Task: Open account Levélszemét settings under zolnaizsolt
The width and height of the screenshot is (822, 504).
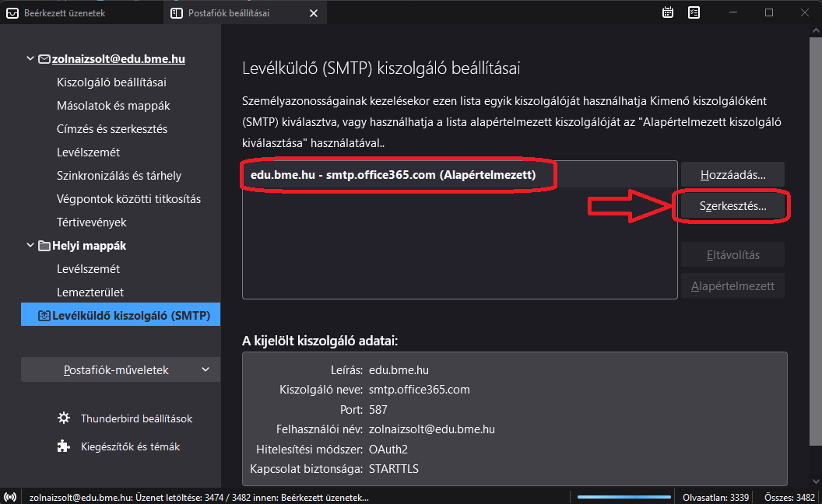Action: click(88, 152)
